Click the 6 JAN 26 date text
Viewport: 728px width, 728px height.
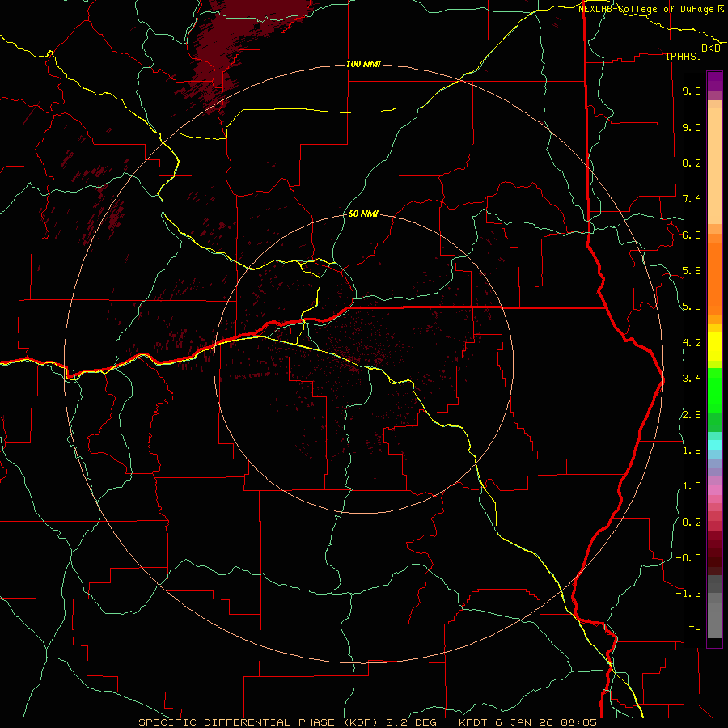(x=525, y=722)
